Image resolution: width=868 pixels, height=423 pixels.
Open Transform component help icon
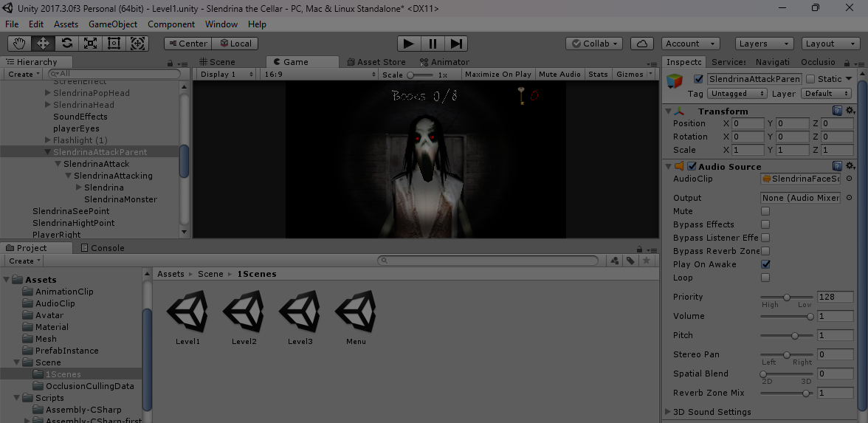tap(838, 111)
